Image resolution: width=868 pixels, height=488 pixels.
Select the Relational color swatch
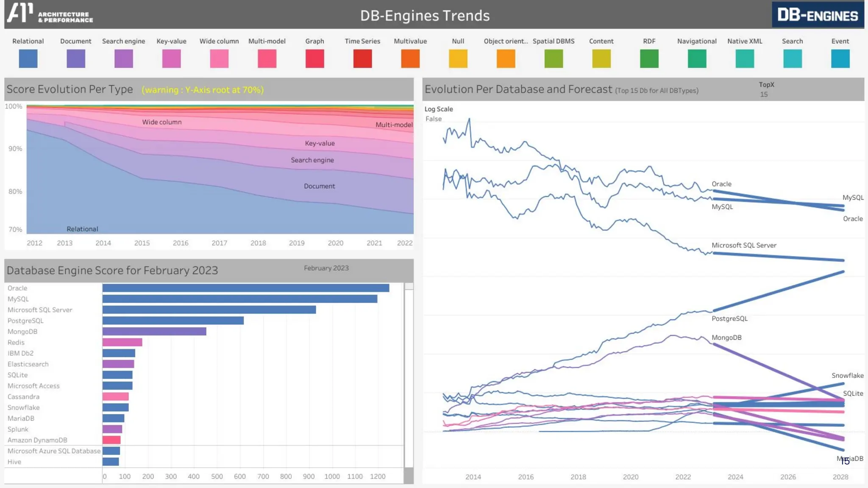click(x=28, y=58)
